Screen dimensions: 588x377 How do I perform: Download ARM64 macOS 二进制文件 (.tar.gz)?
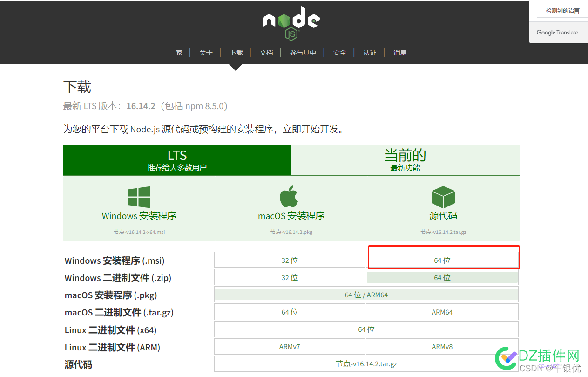pos(442,312)
